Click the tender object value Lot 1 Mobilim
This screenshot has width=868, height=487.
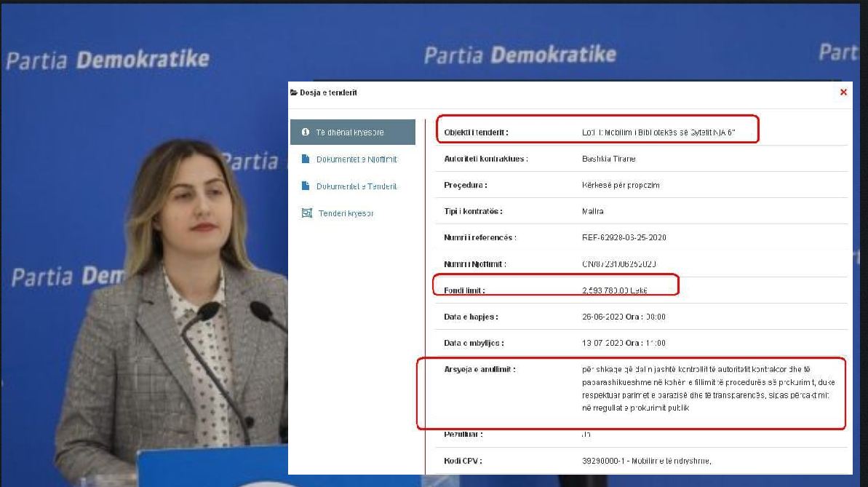[x=660, y=132]
